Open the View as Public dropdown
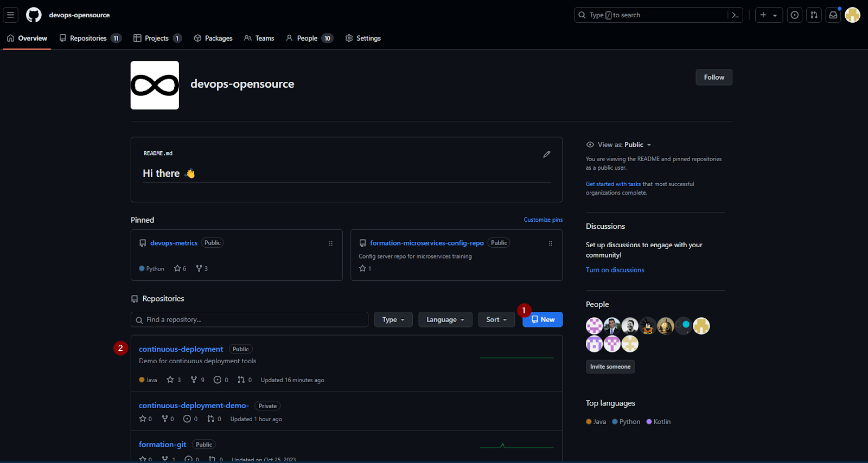This screenshot has height=463, width=868. (x=619, y=145)
